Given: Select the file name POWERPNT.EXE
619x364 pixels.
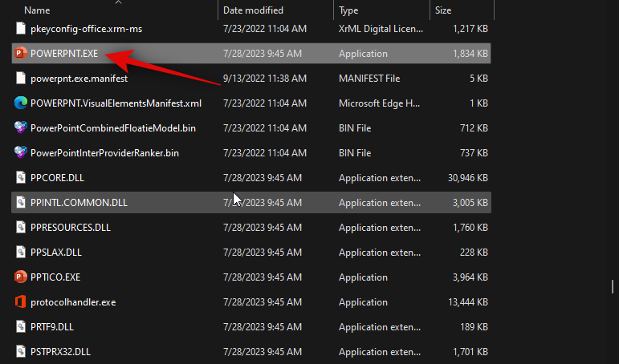Looking at the screenshot, I should click(64, 54).
